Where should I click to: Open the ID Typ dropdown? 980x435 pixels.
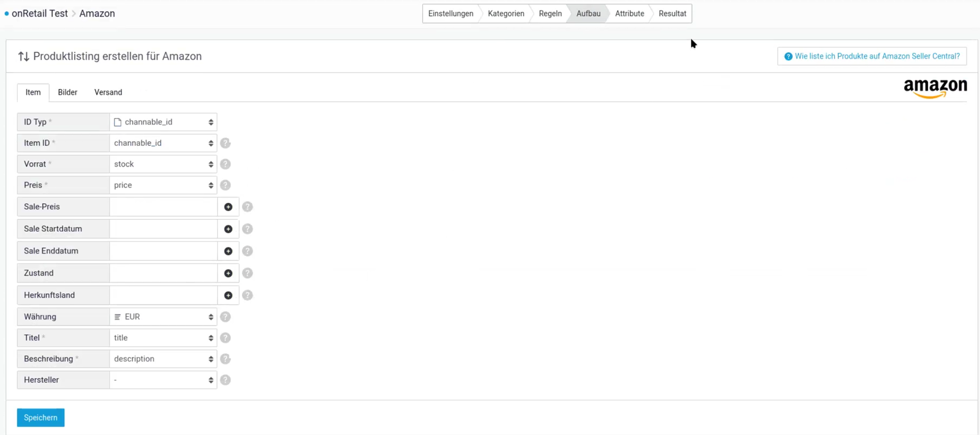(x=163, y=122)
